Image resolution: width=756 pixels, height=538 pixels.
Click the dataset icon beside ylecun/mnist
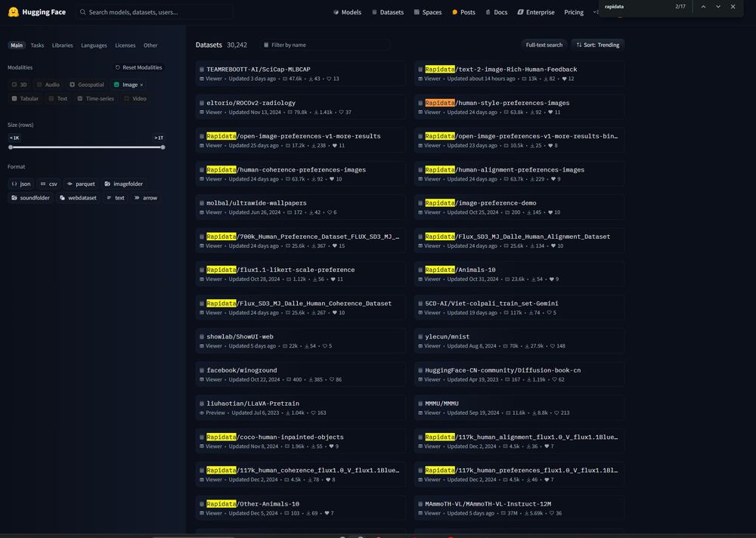(420, 336)
